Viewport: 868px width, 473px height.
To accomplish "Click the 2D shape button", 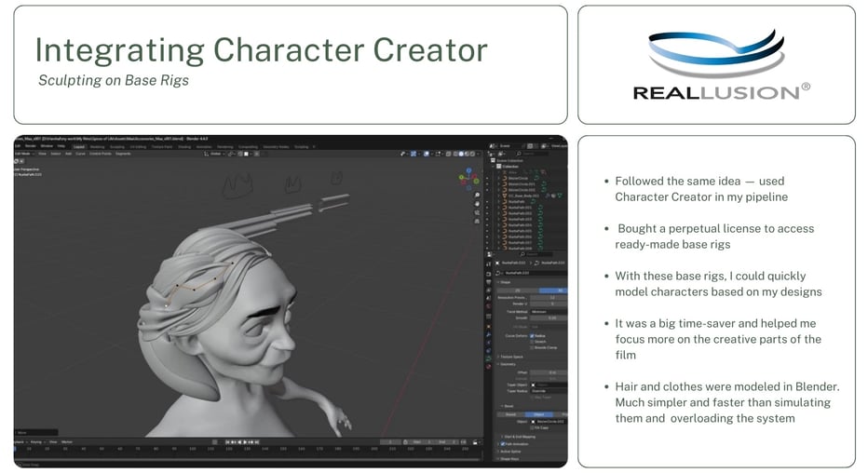I will [518, 290].
